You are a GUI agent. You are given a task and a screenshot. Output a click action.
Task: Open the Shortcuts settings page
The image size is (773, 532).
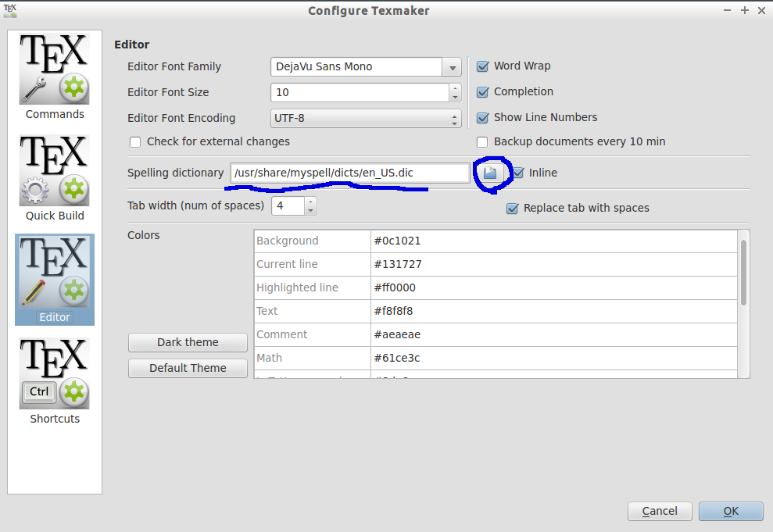pos(55,381)
